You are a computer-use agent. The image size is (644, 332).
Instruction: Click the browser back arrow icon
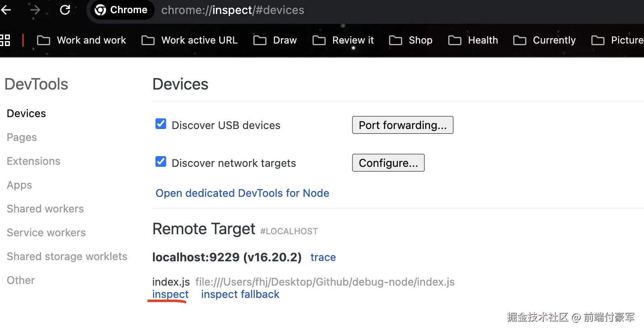tap(6, 10)
